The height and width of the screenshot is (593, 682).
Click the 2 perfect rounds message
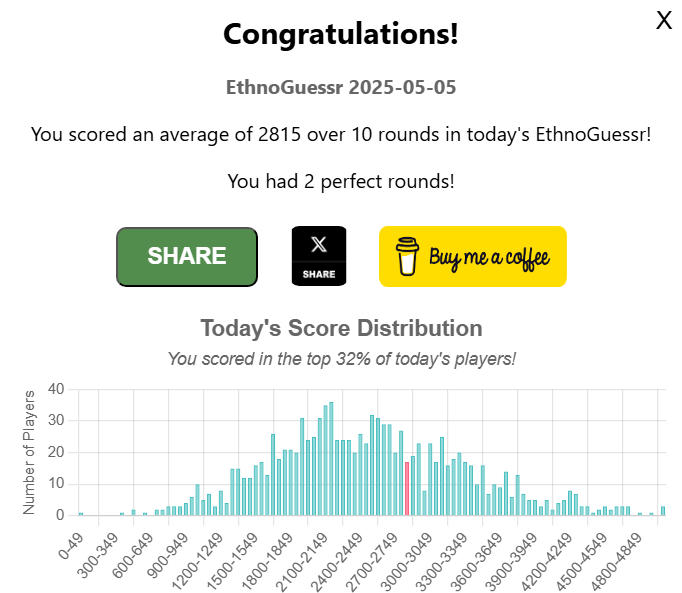click(341, 181)
